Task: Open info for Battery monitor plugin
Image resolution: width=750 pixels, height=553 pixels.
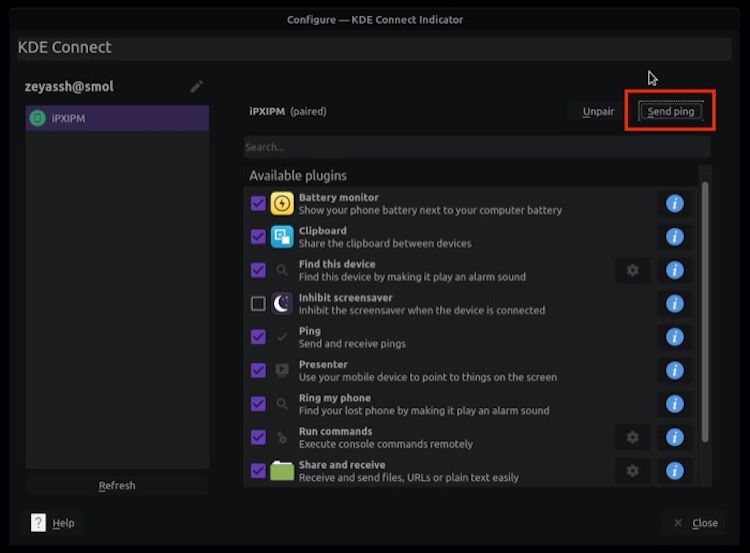Action: 674,204
